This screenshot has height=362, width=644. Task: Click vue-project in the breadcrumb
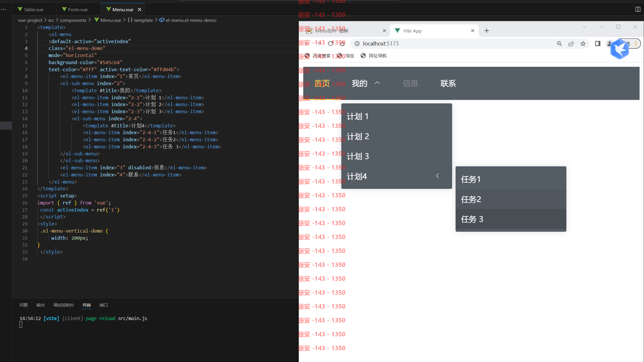(x=30, y=20)
